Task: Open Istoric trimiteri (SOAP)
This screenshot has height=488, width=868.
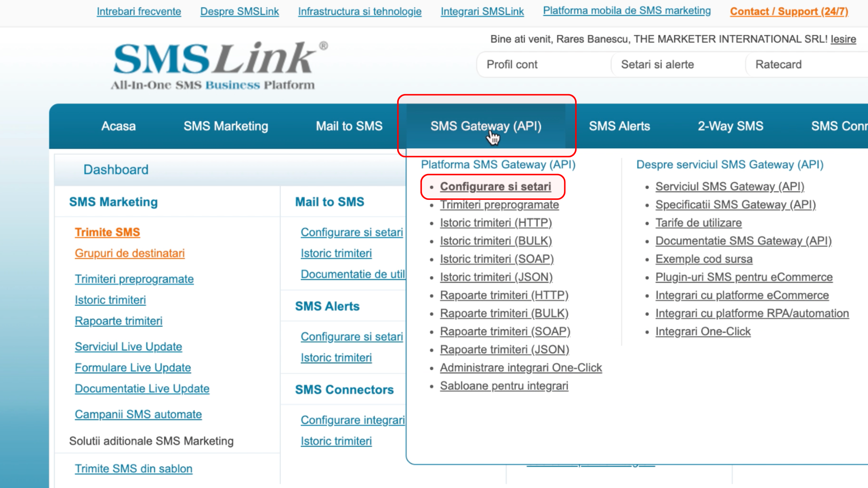Action: [497, 259]
